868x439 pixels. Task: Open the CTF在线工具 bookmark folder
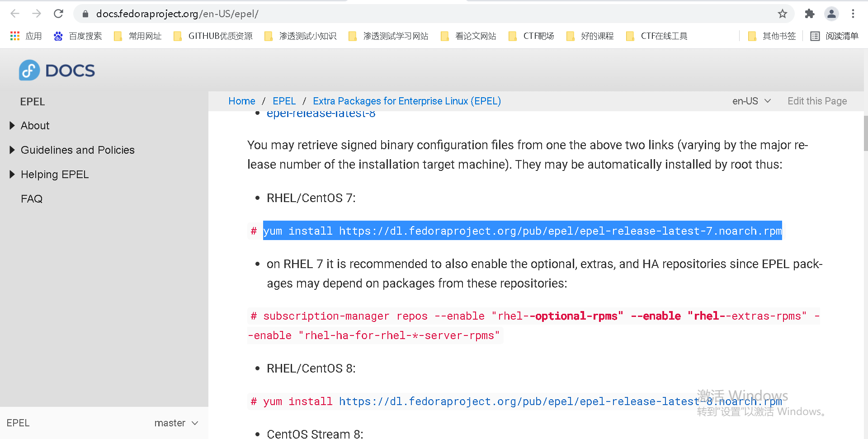[x=656, y=36]
